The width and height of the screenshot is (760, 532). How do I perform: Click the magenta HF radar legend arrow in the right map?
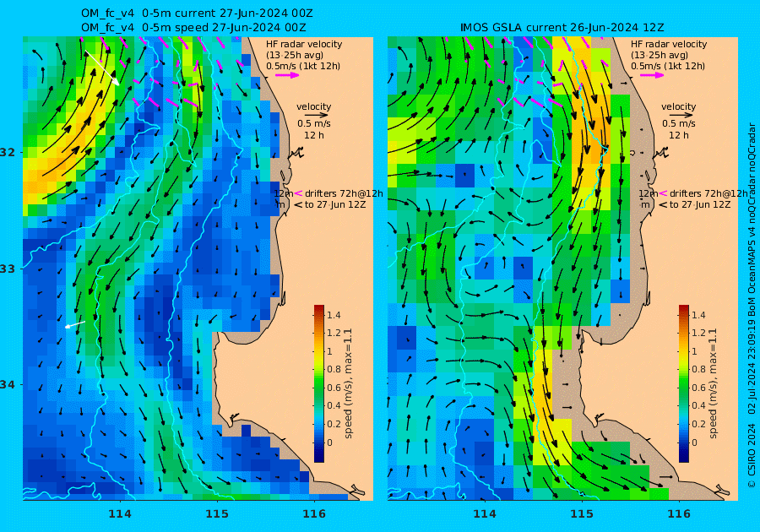(652, 75)
